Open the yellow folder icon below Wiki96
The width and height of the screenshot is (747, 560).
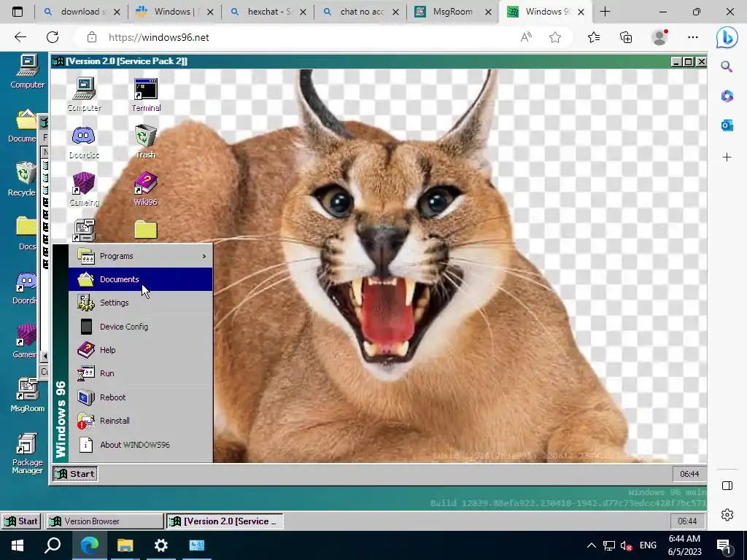pos(146,230)
